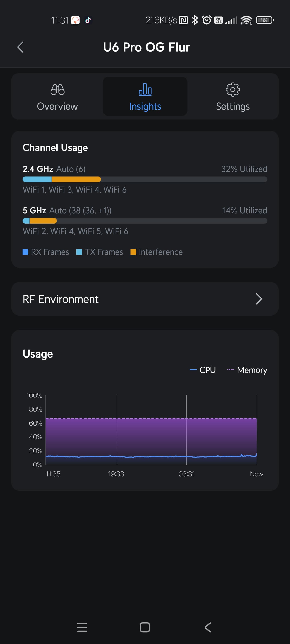Viewport: 290px width, 644px height.
Task: Tap the RX Frames legend swatch
Action: (x=25, y=252)
